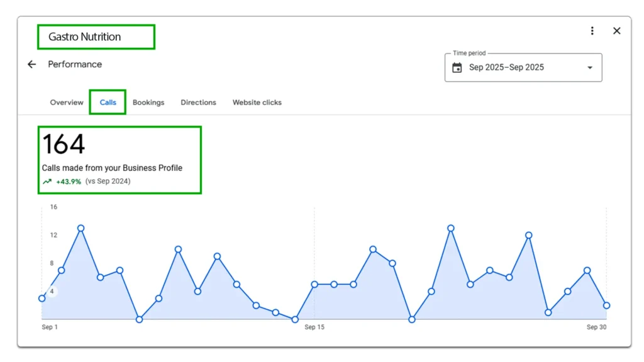644x362 pixels.
Task: Switch to the Overview tab
Action: [67, 102]
